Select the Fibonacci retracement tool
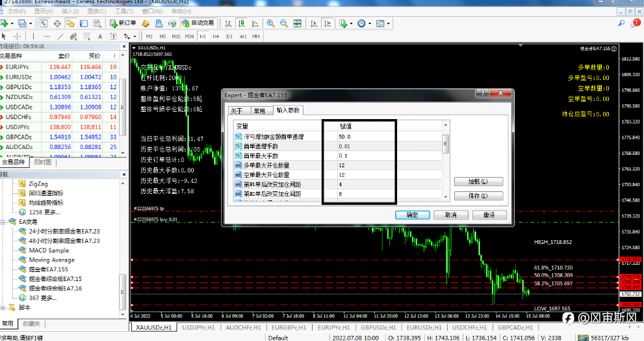This screenshot has height=341, width=644. coord(87,36)
